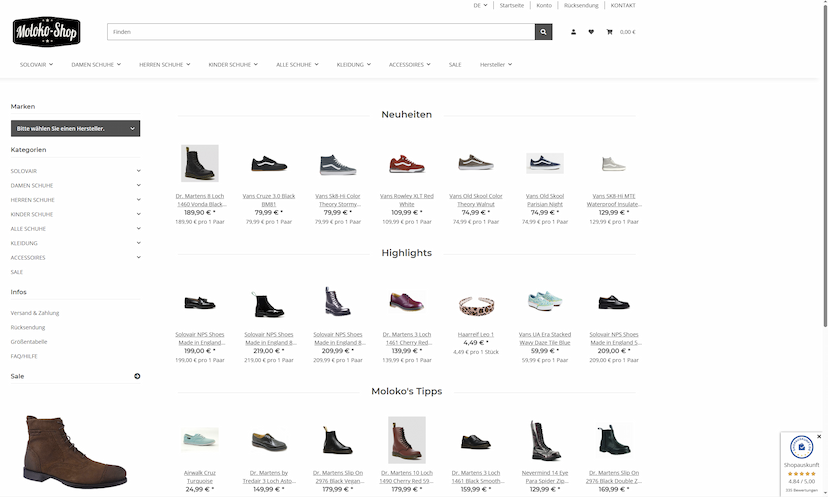Open Vans UA Era Stacked shoe image

pyautogui.click(x=545, y=301)
